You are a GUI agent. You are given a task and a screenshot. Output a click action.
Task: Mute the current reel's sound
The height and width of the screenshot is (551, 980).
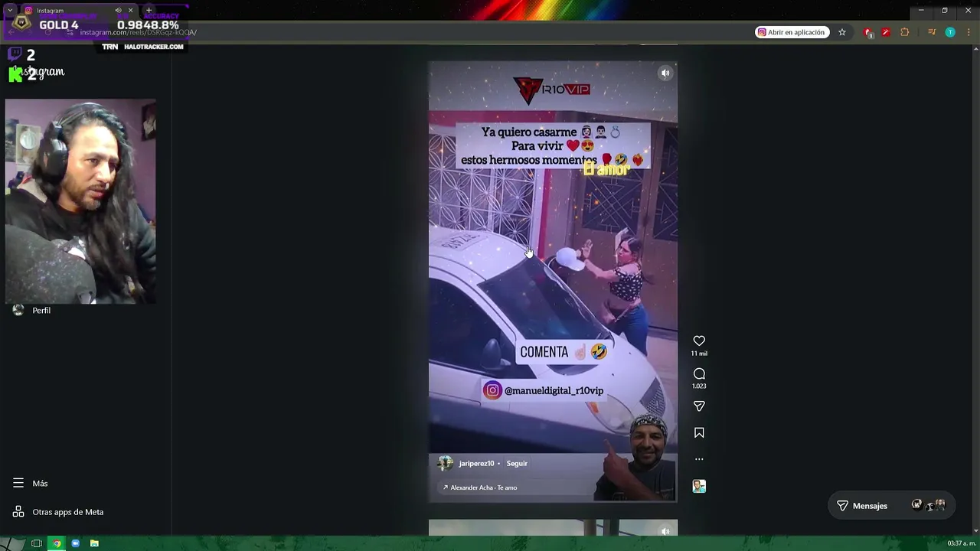point(665,73)
